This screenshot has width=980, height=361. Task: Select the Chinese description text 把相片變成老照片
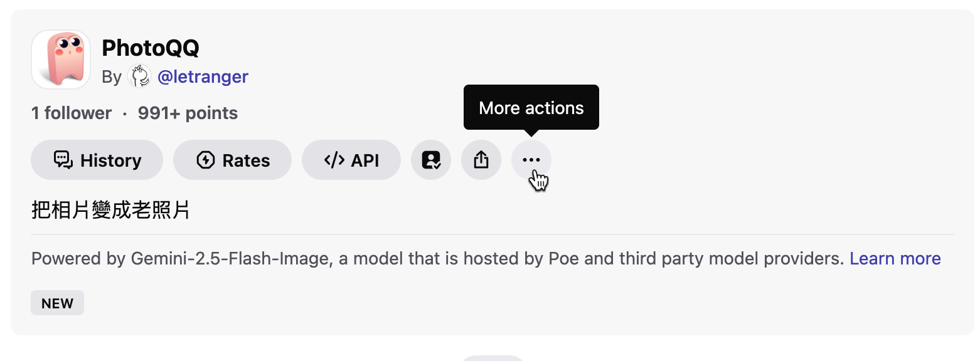[110, 211]
